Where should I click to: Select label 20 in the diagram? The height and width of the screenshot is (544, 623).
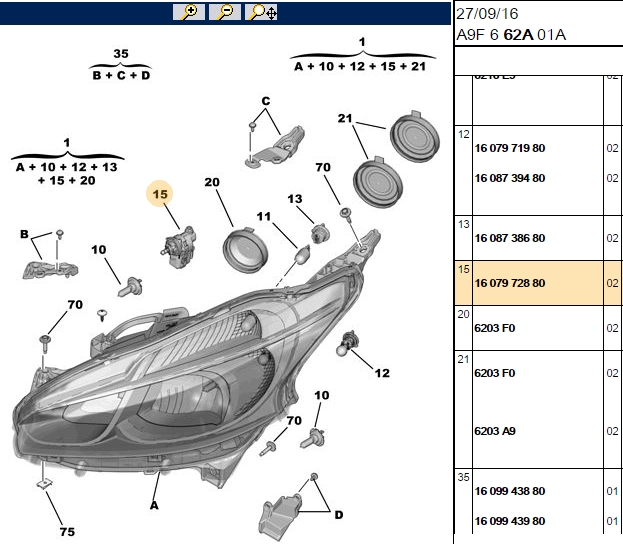(212, 182)
